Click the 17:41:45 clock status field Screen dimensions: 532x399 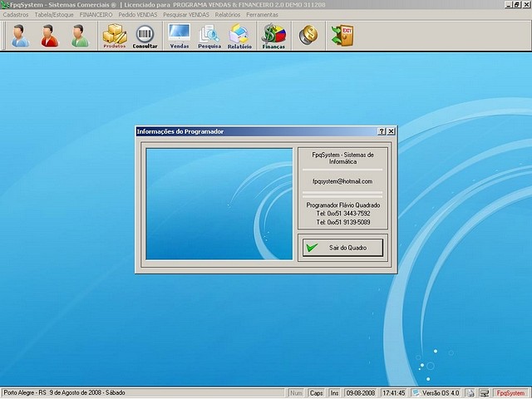click(393, 393)
